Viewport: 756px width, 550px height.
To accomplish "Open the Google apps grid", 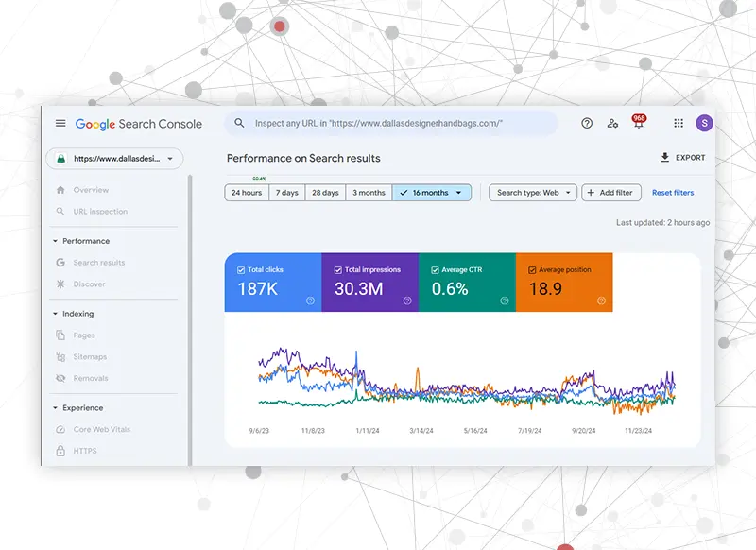I will pyautogui.click(x=679, y=123).
